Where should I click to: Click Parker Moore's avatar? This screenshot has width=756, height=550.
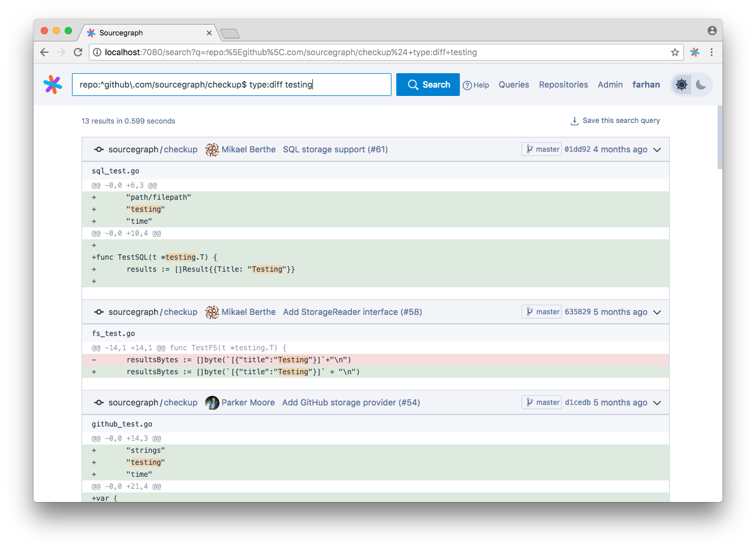pos(212,402)
